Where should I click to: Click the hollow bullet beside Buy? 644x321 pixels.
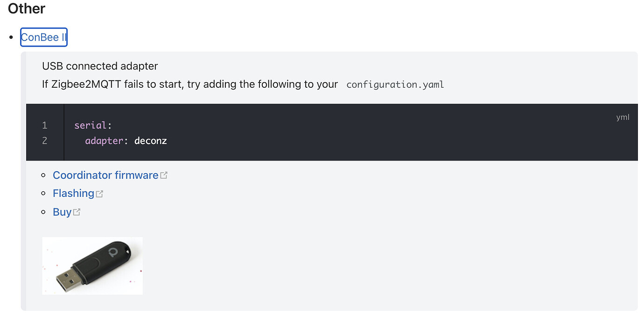43,212
